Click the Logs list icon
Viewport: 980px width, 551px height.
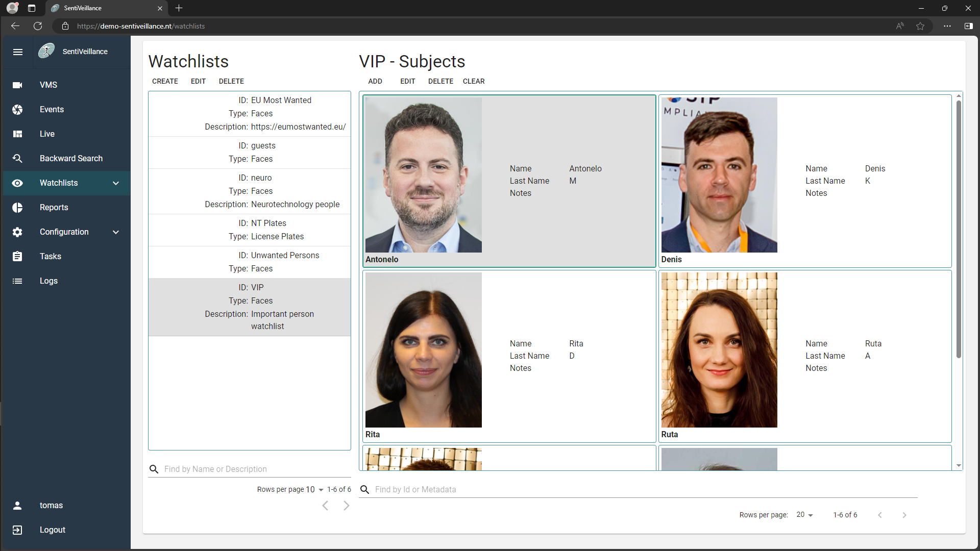pos(17,281)
